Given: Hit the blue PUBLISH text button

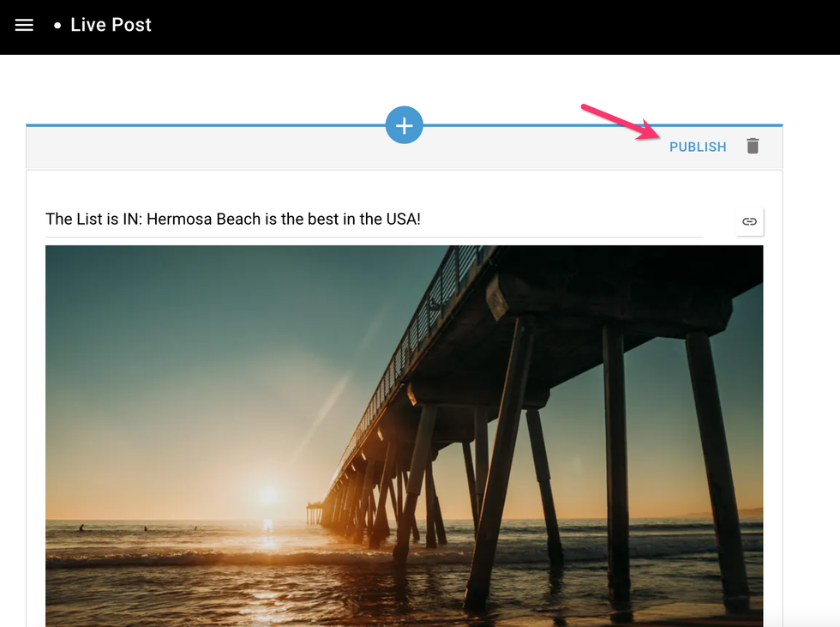Looking at the screenshot, I should 698,147.
